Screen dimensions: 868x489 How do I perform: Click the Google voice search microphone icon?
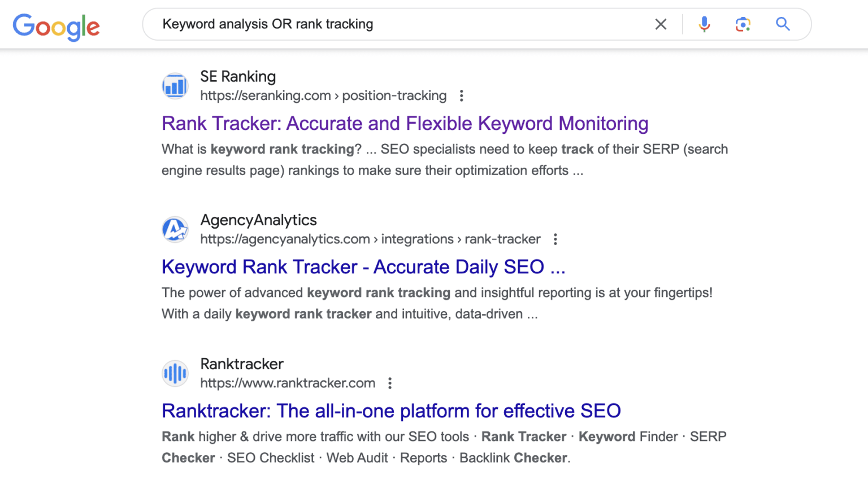(x=704, y=24)
